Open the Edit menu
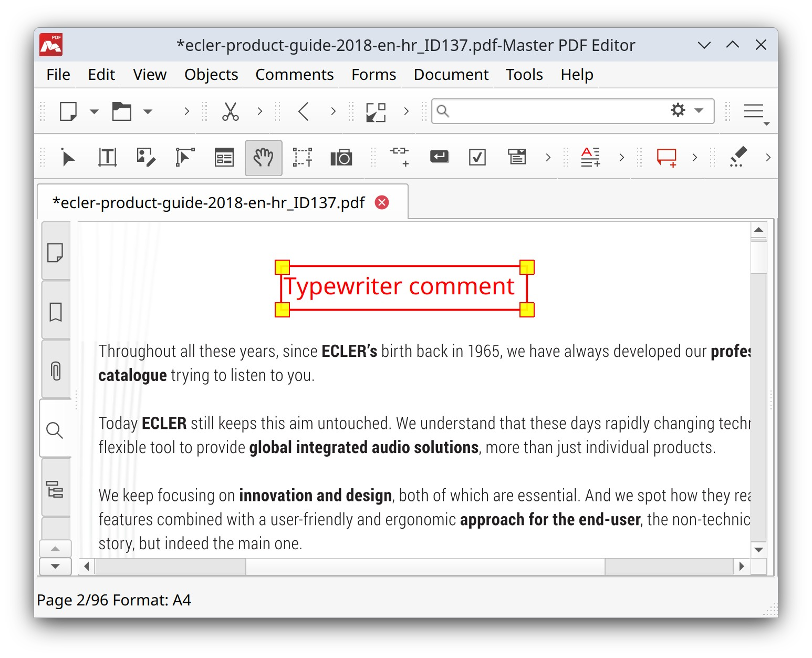812x658 pixels. (x=101, y=75)
